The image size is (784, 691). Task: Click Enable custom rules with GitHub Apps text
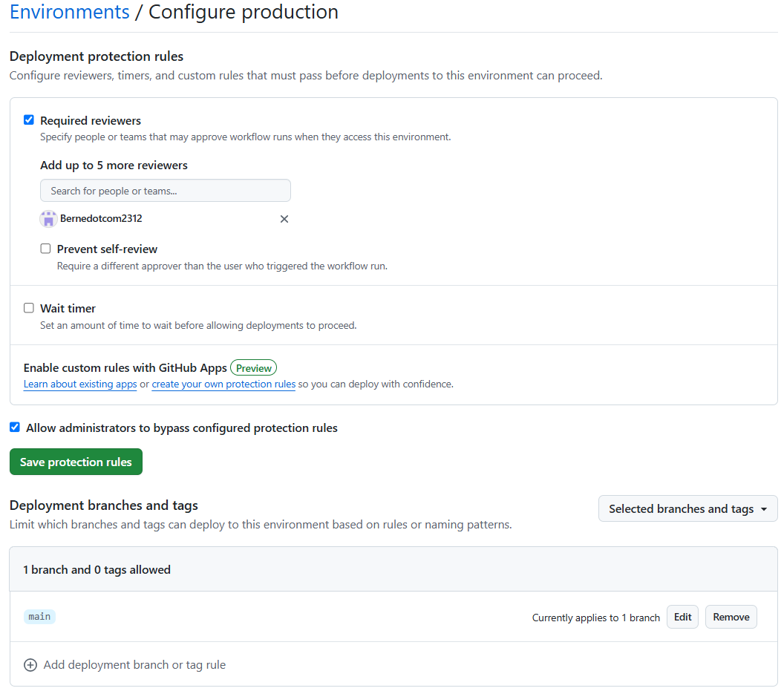click(x=125, y=368)
